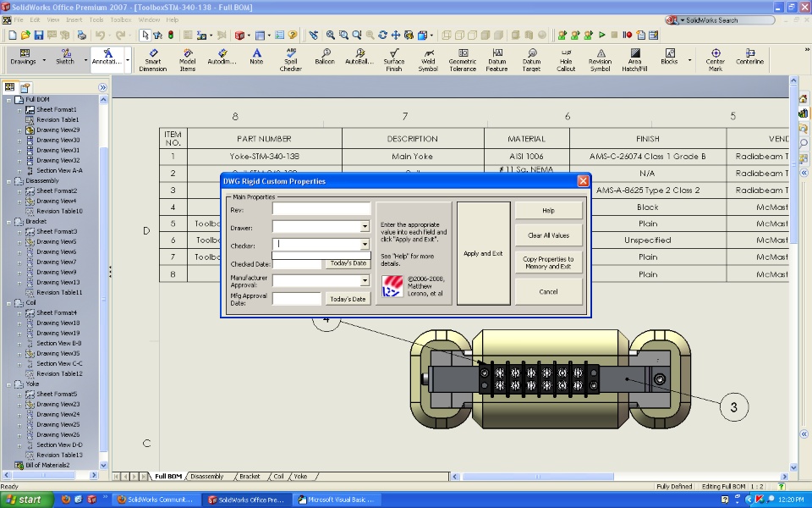The height and width of the screenshot is (508, 812).
Task: Open the Manufacturer Approval dropdown
Action: pos(365,280)
